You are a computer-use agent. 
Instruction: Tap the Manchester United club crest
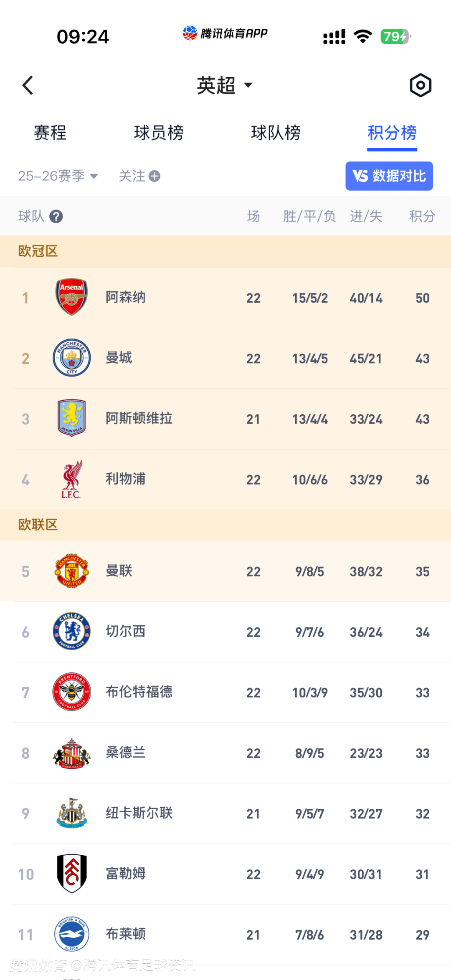click(x=72, y=571)
